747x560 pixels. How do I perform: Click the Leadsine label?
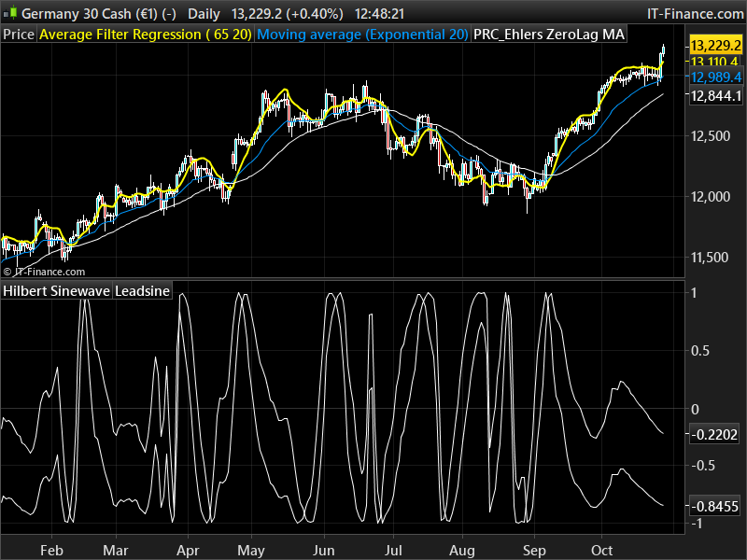coord(143,291)
